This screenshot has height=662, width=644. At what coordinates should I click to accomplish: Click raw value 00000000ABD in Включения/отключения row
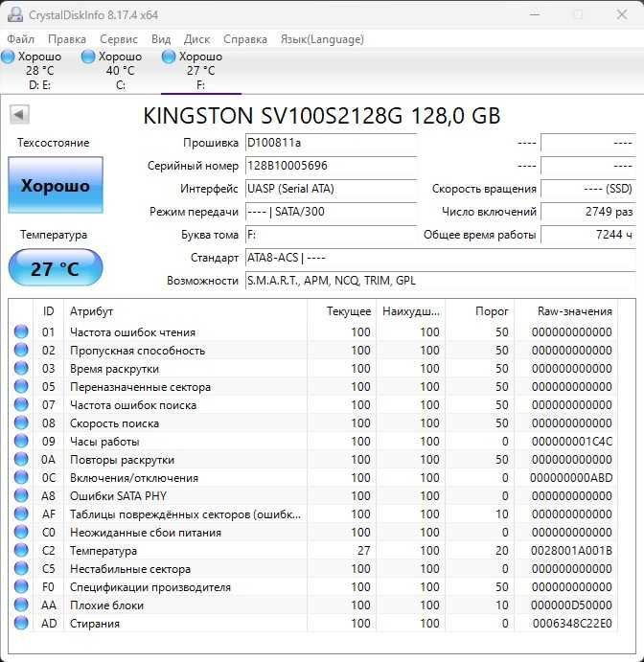tap(571, 477)
